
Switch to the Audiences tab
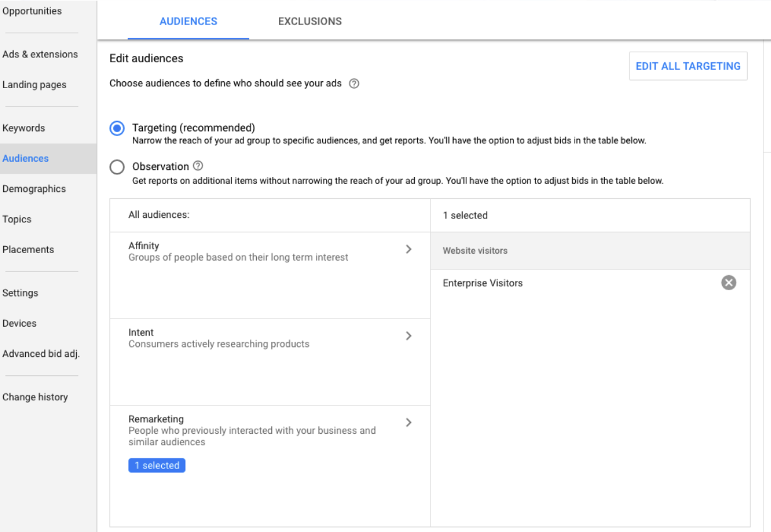(188, 21)
